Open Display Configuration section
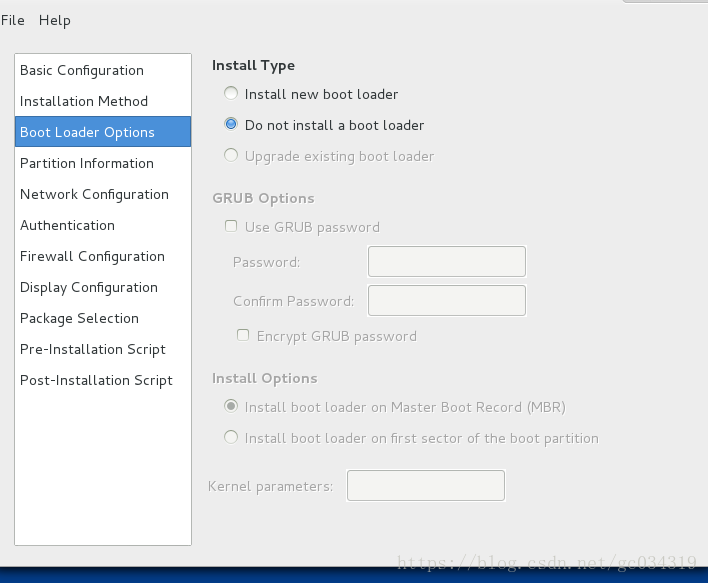This screenshot has height=583, width=708. point(103,287)
